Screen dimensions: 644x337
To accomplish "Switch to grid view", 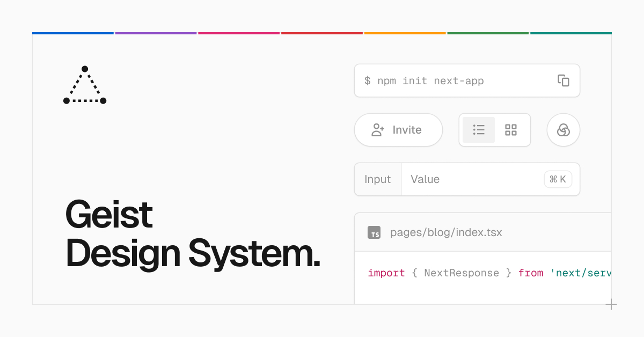I will click(511, 130).
